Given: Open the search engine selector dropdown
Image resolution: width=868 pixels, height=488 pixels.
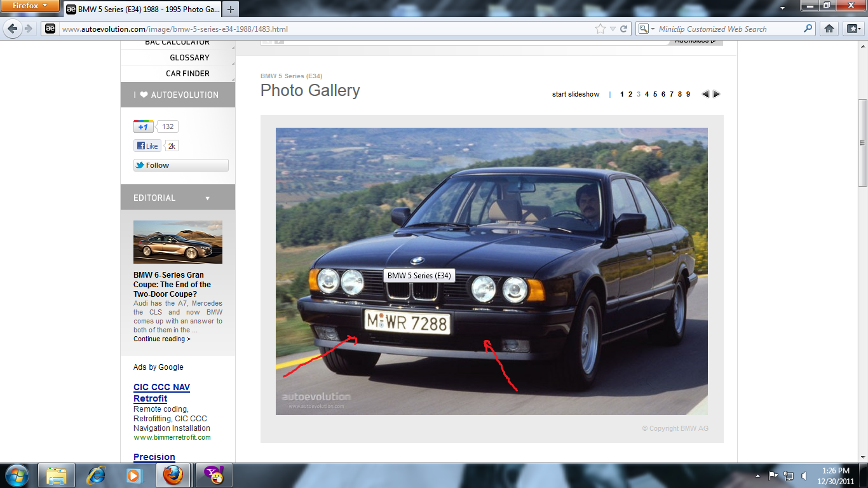Looking at the screenshot, I should pos(646,29).
